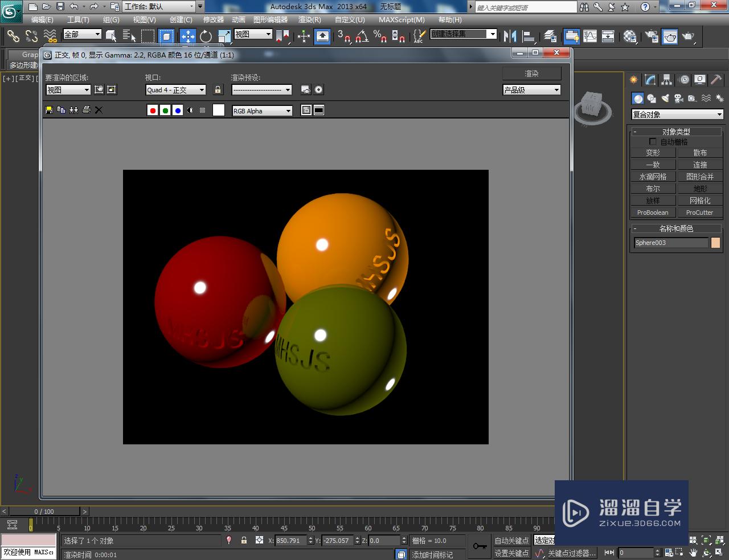Click the Mirror tool icon
Image resolution: width=729 pixels, height=560 pixels.
click(510, 36)
